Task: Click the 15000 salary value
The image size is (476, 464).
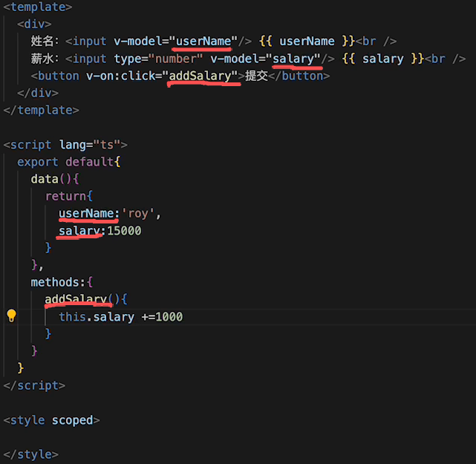Action: 124,231
